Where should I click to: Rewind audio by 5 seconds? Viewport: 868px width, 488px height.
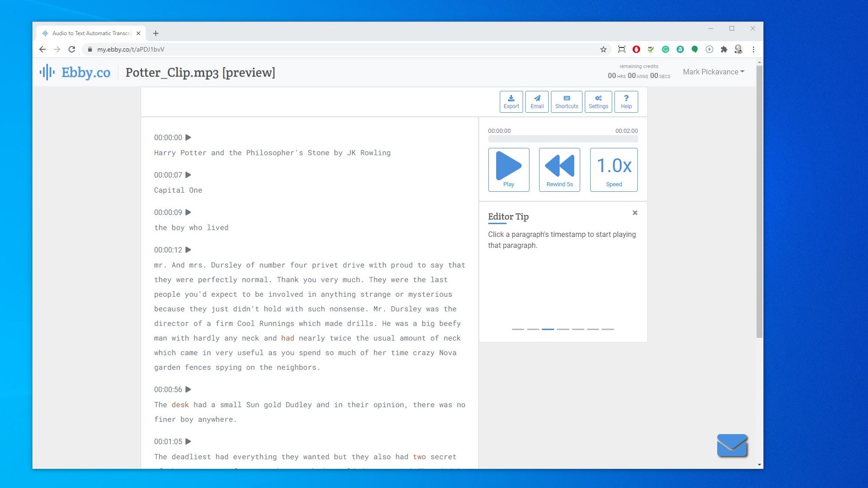tap(559, 169)
